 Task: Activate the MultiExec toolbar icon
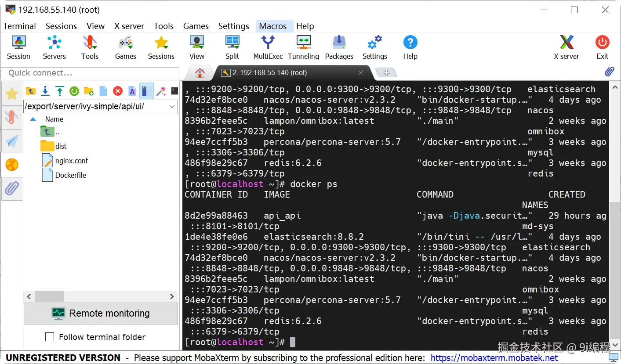(x=268, y=47)
